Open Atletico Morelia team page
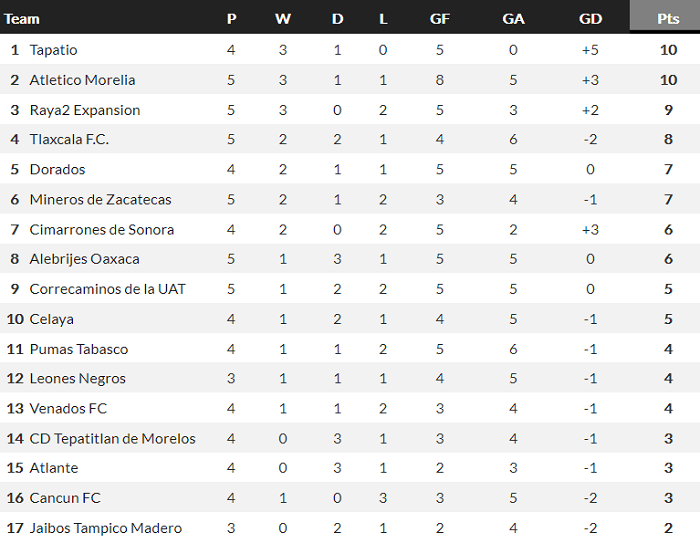Screen dimensions: 700x543 point(82,80)
